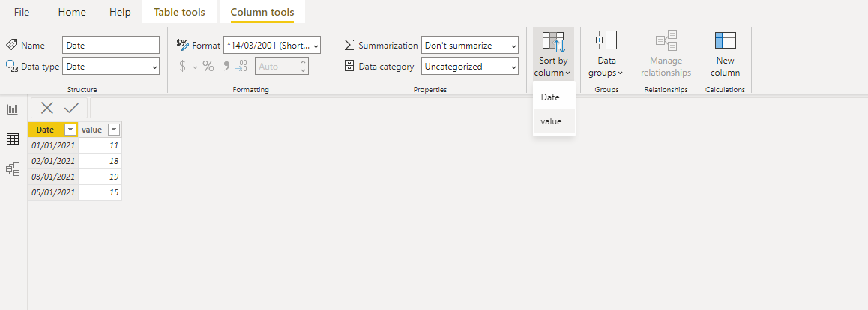868x310 pixels.
Task: Click the Data category icon
Action: (x=349, y=67)
